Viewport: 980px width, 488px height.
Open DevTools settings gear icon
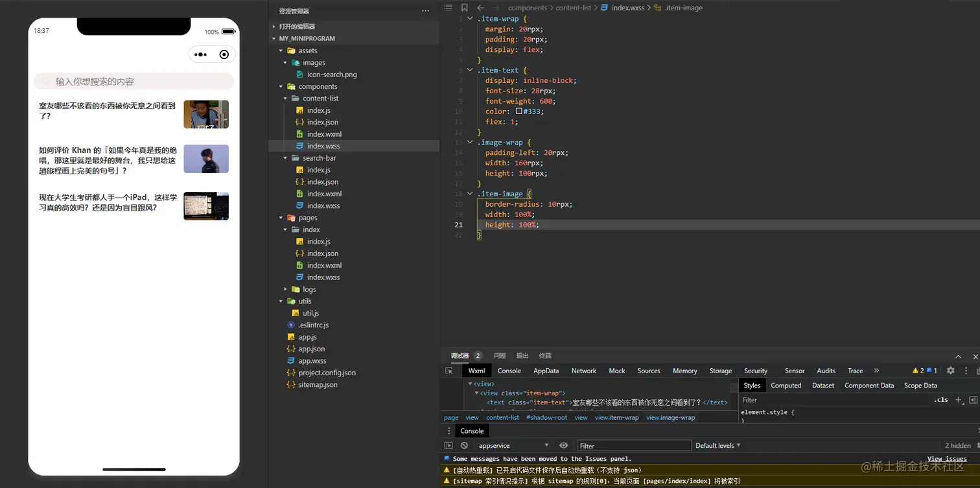[x=950, y=371]
